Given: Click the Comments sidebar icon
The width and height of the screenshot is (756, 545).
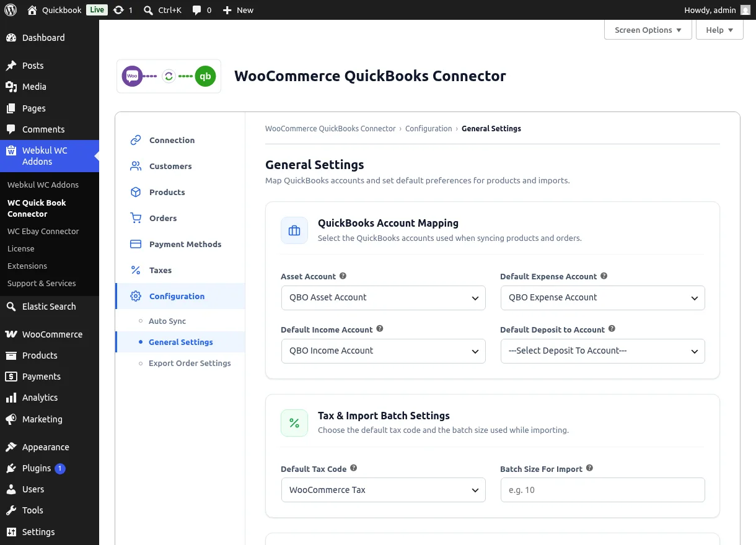Looking at the screenshot, I should tap(11, 129).
